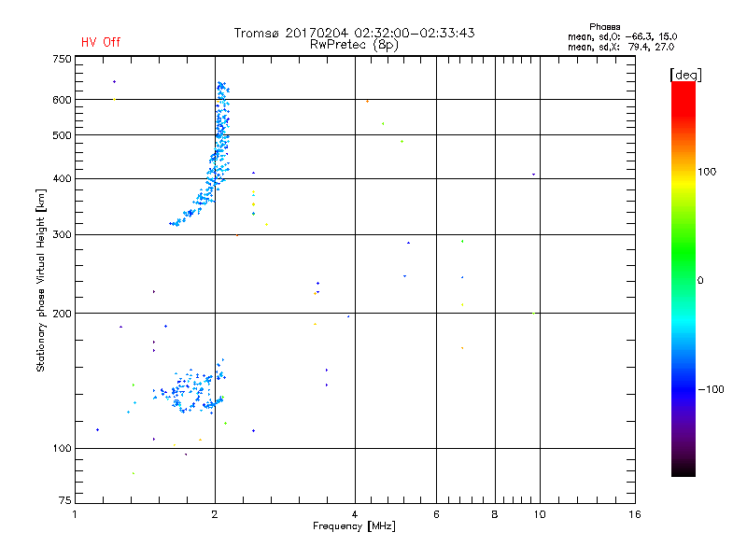Screen dimensions: 747x560
Task: Select the title "Tromsø 20170204 02:32:00-02:33:43"
Action: (354, 33)
